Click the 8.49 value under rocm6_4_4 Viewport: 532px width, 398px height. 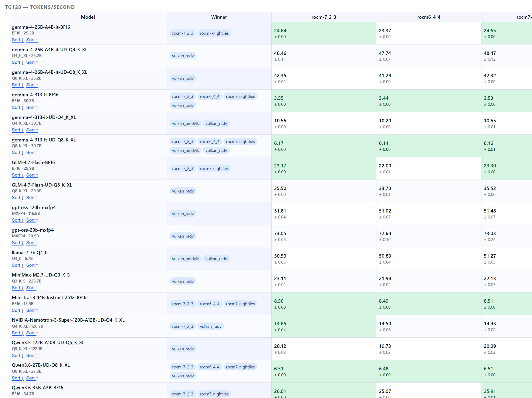click(384, 301)
